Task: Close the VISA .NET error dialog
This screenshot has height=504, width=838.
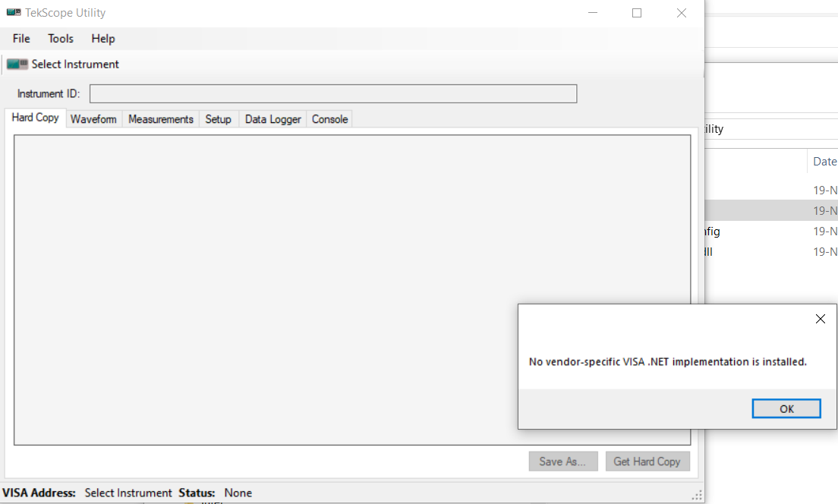Action: (820, 320)
